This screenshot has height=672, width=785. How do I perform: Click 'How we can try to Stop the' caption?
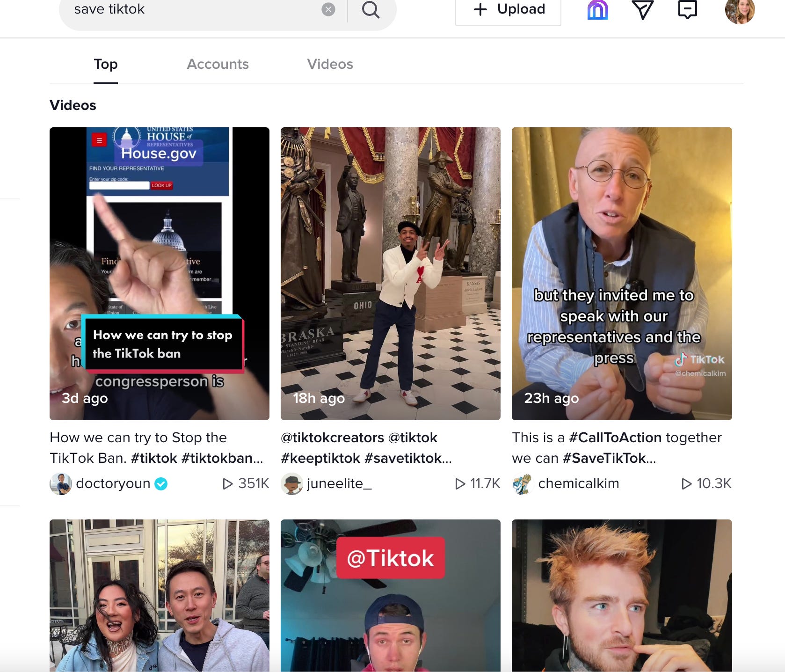(138, 438)
